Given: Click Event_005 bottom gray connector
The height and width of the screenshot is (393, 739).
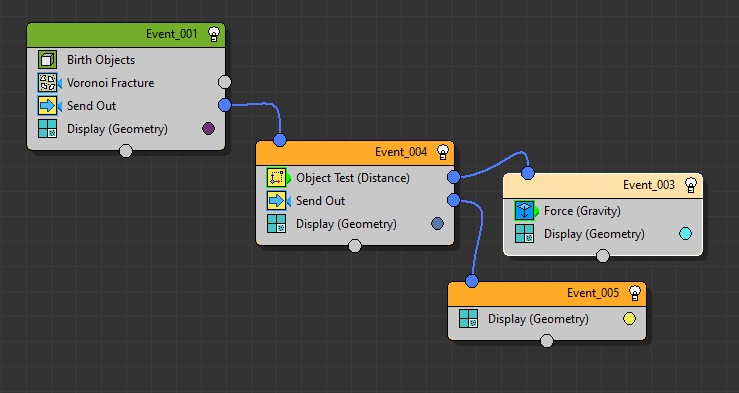Looking at the screenshot, I should 547,341.
